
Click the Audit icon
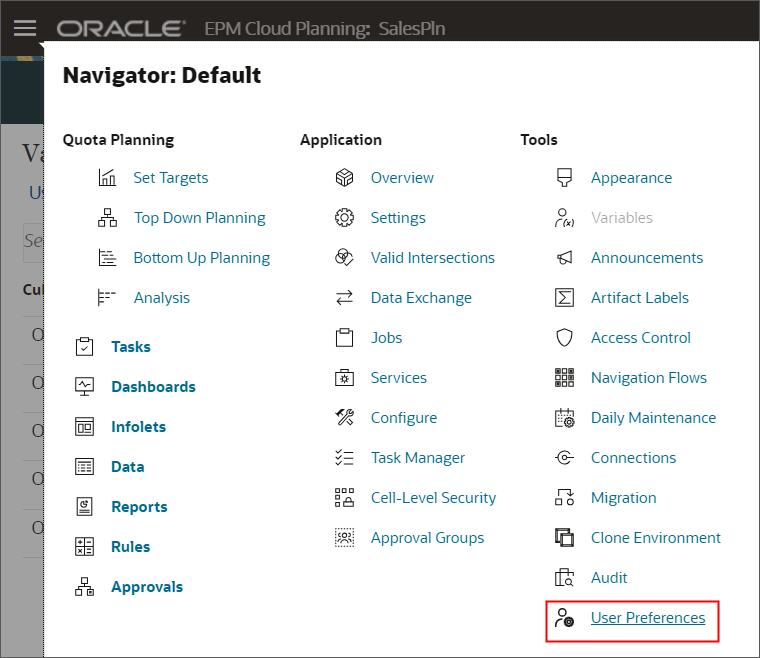coord(565,578)
